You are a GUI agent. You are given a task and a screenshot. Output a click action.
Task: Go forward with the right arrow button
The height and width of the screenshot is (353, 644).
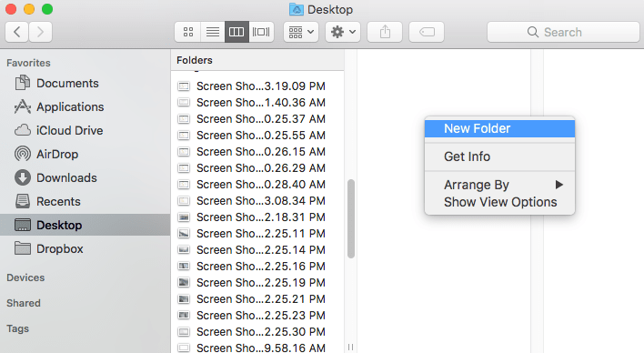click(x=40, y=32)
